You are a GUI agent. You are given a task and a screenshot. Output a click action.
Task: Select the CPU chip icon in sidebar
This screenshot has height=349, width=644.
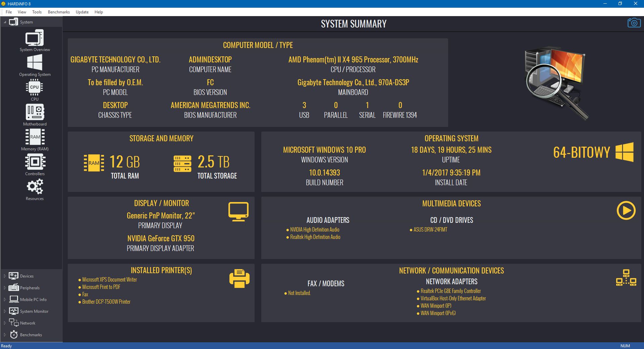pos(35,87)
